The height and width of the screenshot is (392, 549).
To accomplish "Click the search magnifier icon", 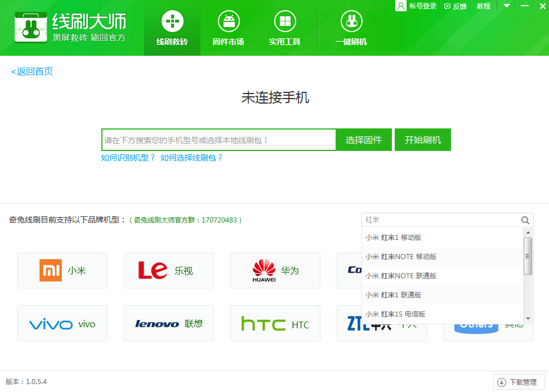I will click(525, 220).
